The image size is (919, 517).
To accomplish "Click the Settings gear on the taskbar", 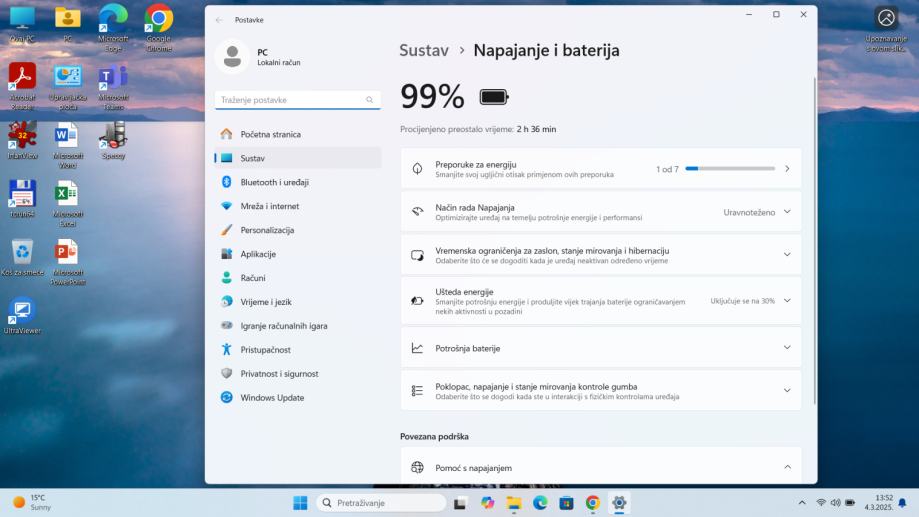I will pyautogui.click(x=619, y=503).
